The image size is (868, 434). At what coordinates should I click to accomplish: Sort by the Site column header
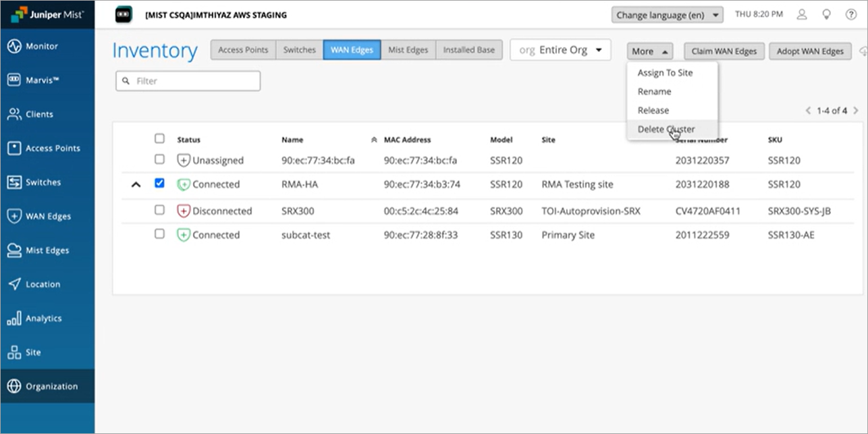click(548, 140)
